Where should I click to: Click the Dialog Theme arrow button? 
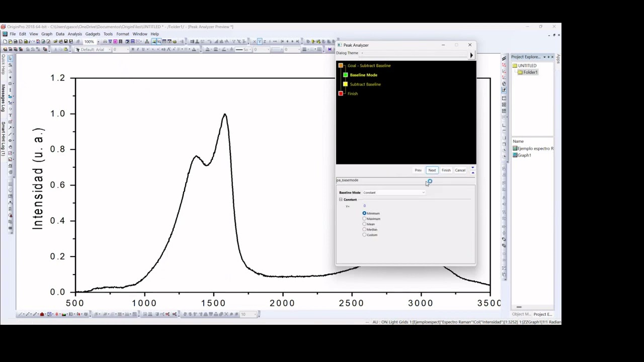[x=471, y=55]
